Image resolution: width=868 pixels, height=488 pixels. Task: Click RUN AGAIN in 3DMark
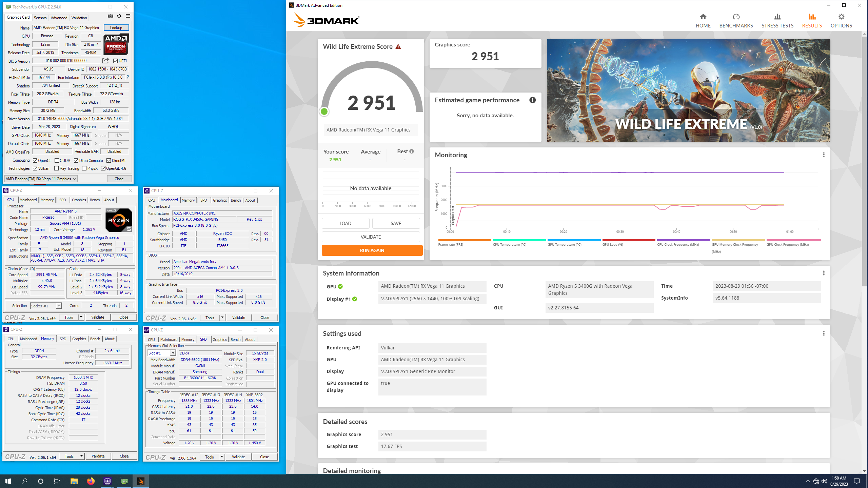click(372, 250)
